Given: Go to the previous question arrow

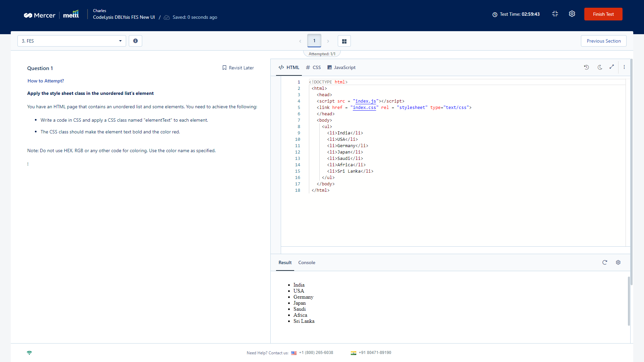Looking at the screenshot, I should (x=300, y=41).
